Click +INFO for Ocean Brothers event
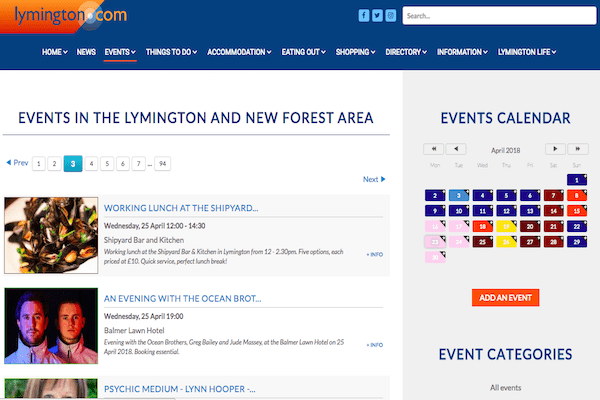Viewport: 600px width, 400px height. point(375,345)
